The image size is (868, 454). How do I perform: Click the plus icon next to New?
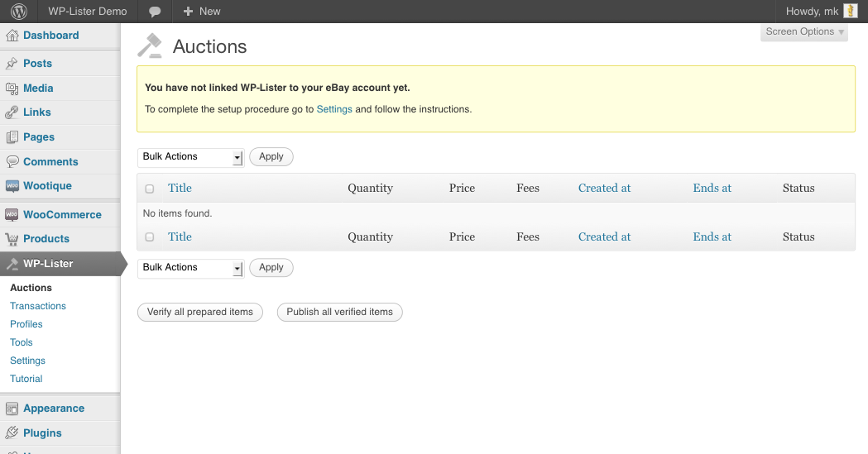click(x=188, y=11)
